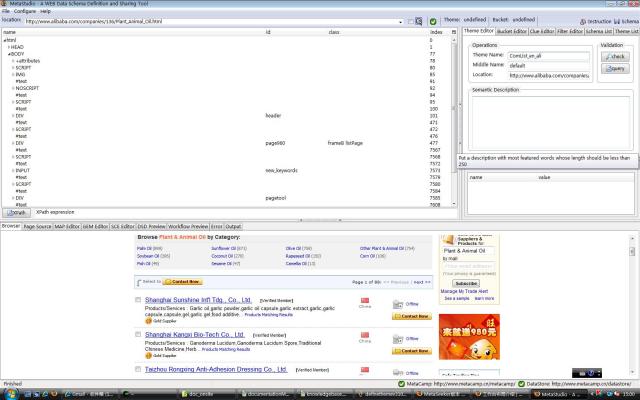The height and width of the screenshot is (400, 640).
Task: Expand the +attributes tree node
Action: coord(13,61)
